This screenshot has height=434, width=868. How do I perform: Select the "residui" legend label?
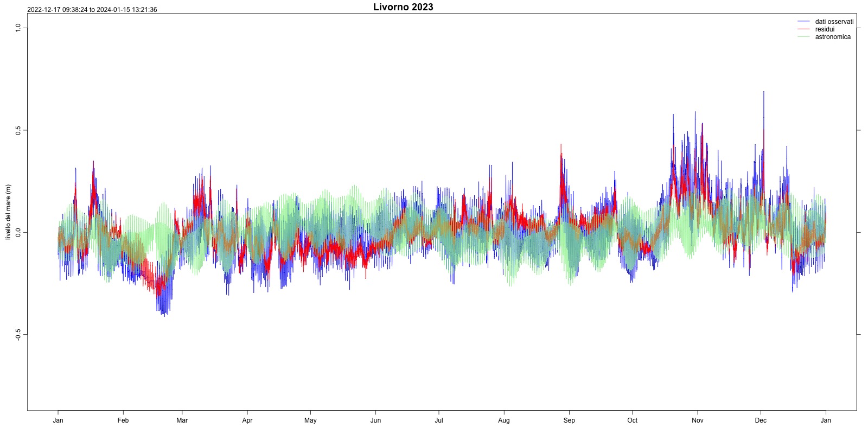825,29
